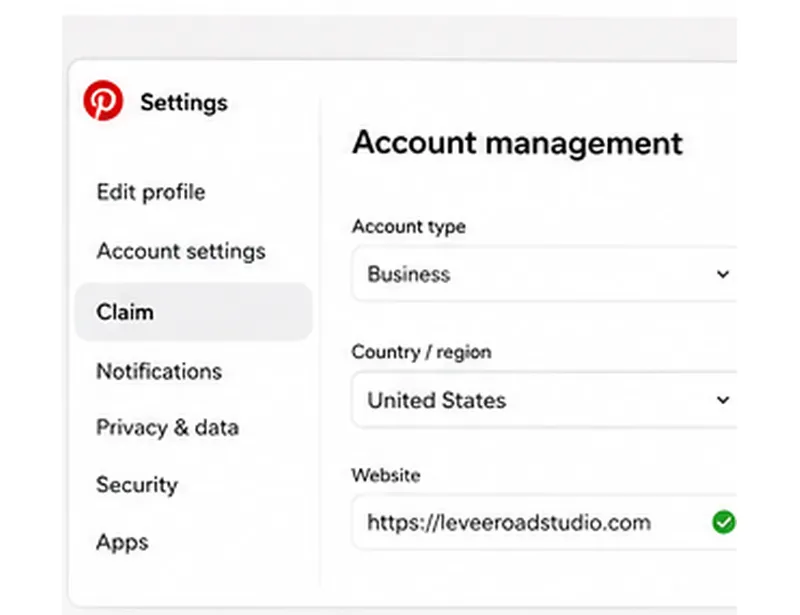Click the Account management heading
Screen dimensions: 800x615
click(x=517, y=143)
